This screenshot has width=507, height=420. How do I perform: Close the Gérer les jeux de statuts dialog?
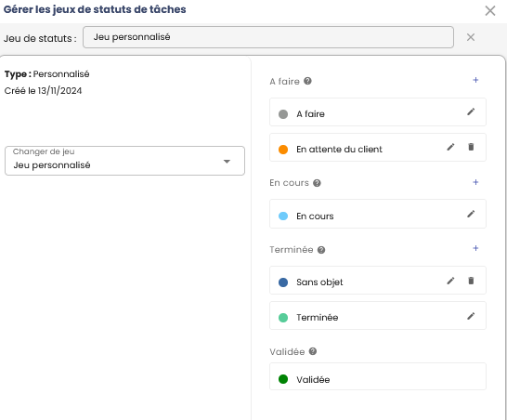click(490, 10)
